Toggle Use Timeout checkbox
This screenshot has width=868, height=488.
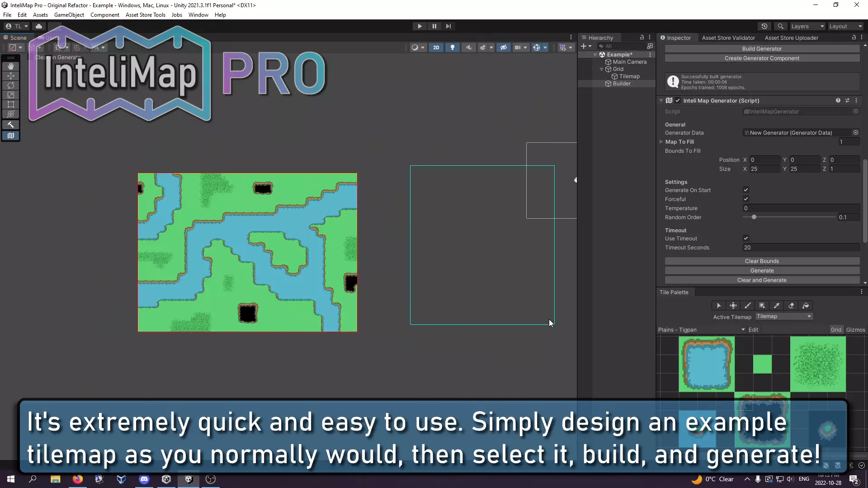746,239
